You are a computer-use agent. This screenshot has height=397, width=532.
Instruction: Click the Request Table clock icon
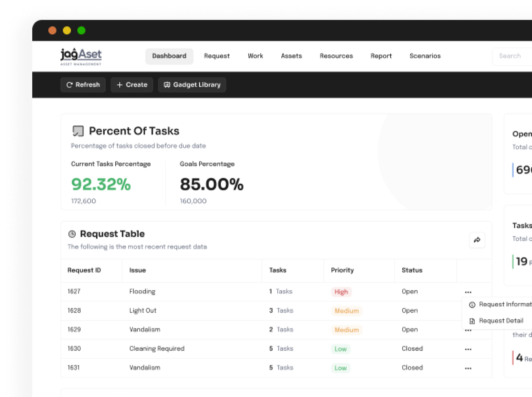pos(72,234)
